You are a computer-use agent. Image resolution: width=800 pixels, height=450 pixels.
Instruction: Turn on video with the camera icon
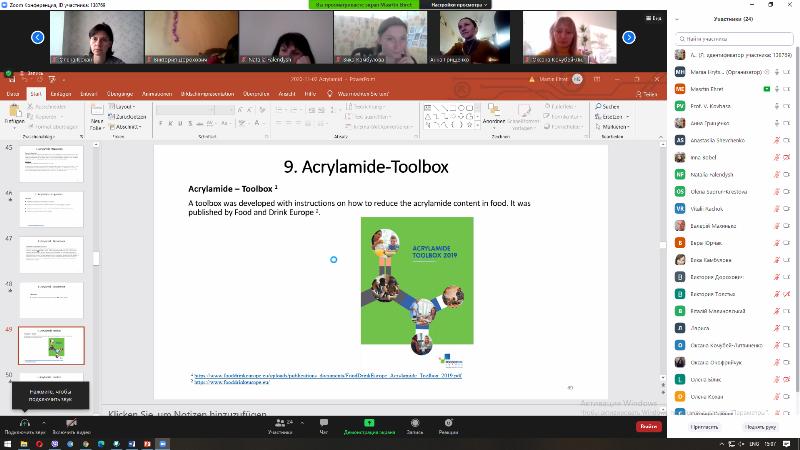coord(72,423)
